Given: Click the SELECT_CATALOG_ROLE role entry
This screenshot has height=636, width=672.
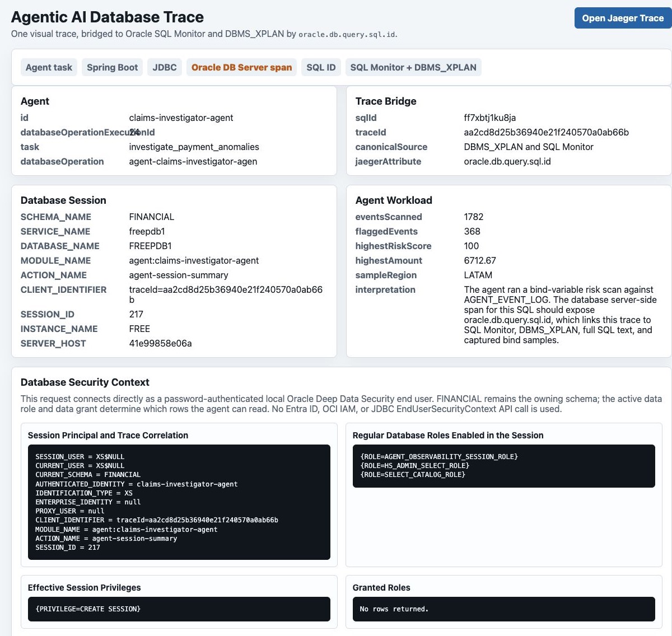Looking at the screenshot, I should (x=413, y=475).
